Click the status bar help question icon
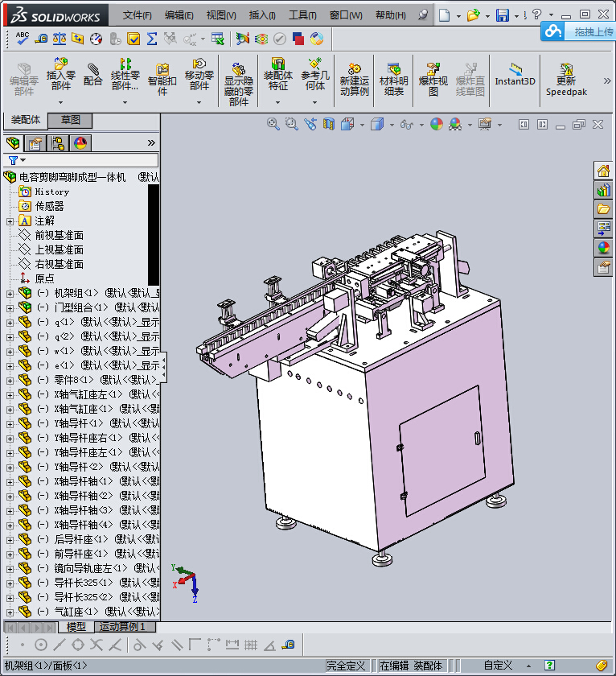616x676 pixels. pyautogui.click(x=549, y=666)
